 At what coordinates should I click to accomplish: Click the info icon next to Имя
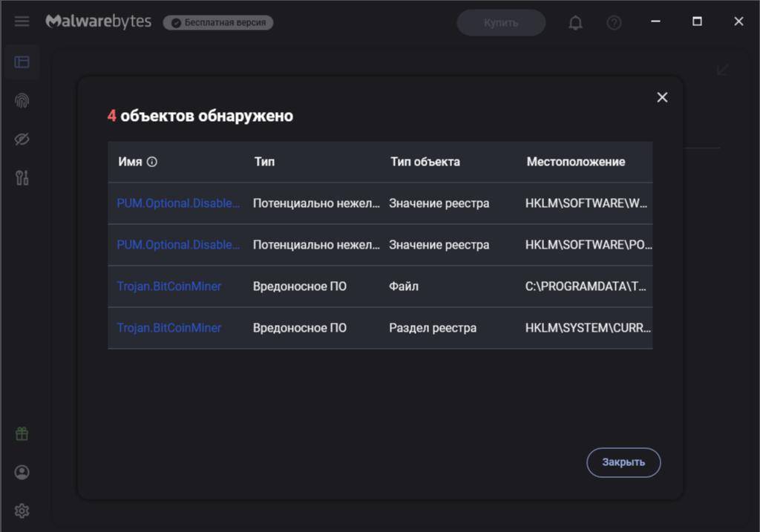(x=152, y=162)
